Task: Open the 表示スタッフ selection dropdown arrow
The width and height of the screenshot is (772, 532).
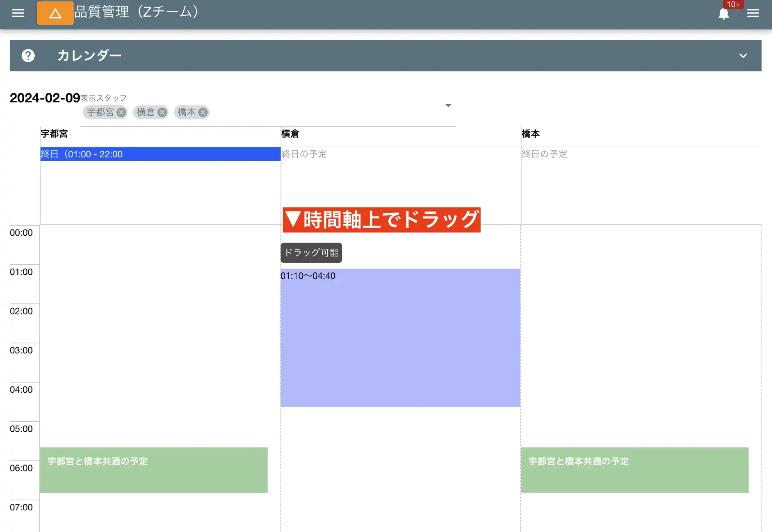Action: pos(448,105)
